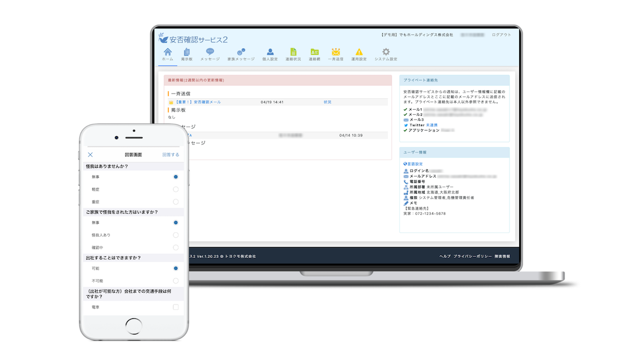This screenshot has width=644, height=362.
Task: Tap the phone's round home button
Action: [133, 326]
